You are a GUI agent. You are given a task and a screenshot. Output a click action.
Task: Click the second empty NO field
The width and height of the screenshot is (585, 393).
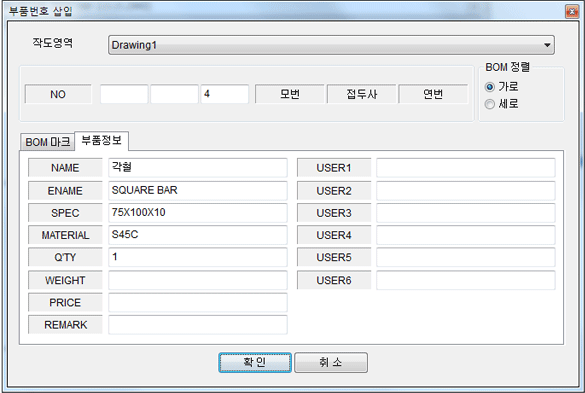click(x=174, y=94)
